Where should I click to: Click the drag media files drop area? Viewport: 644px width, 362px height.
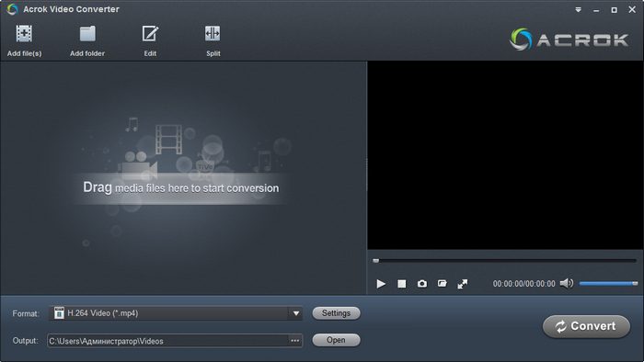[184, 178]
